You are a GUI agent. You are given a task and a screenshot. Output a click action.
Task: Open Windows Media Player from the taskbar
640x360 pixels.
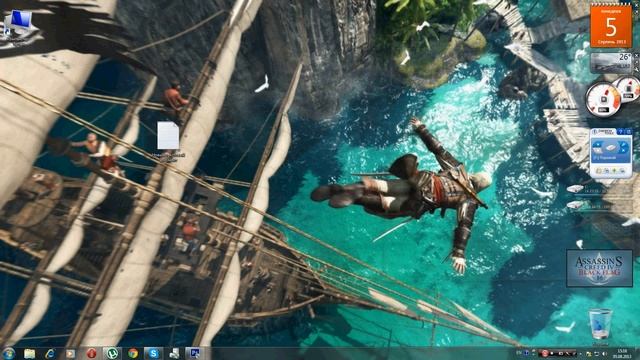click(71, 353)
